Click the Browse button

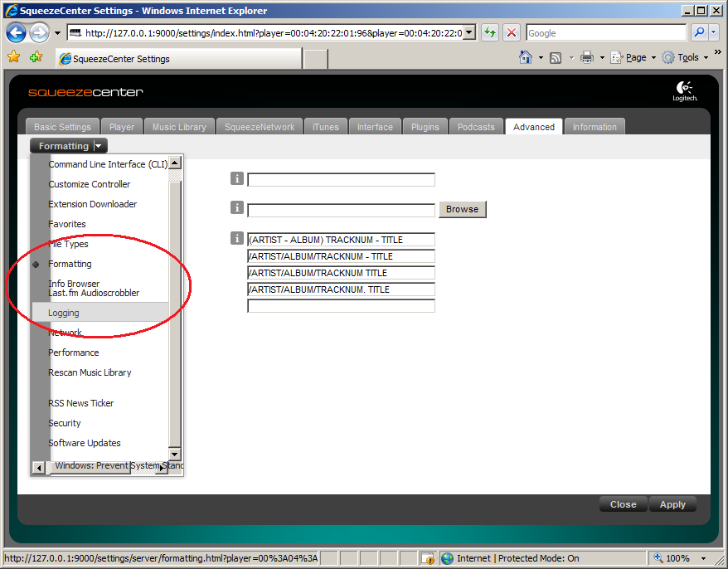click(462, 209)
